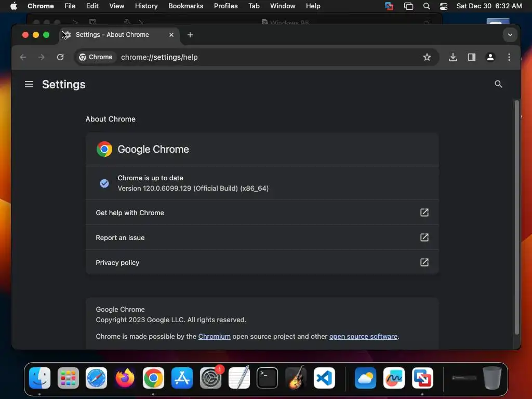Close the Settings - About Chrome tab
532x399 pixels.
[x=171, y=35]
